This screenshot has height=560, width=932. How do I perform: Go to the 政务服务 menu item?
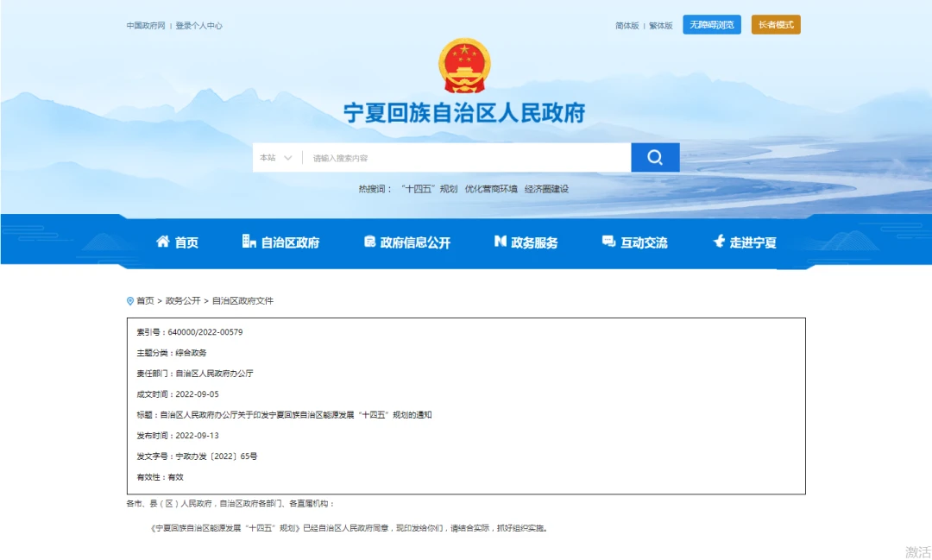pyautogui.click(x=534, y=243)
